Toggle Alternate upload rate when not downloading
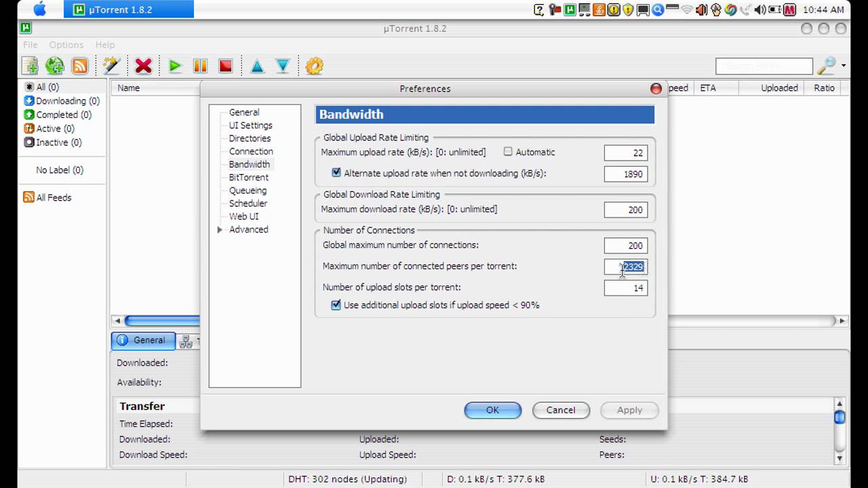868x488 pixels. pos(336,173)
